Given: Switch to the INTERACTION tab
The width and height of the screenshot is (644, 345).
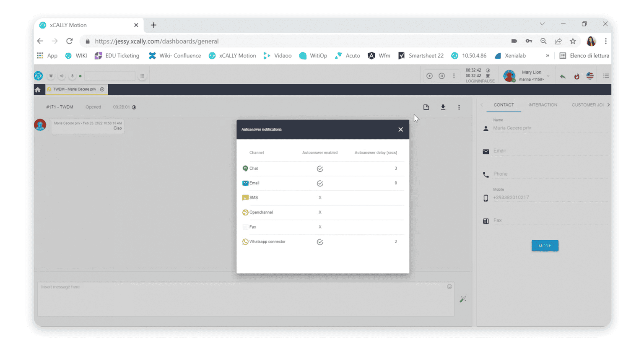Looking at the screenshot, I should (x=543, y=105).
